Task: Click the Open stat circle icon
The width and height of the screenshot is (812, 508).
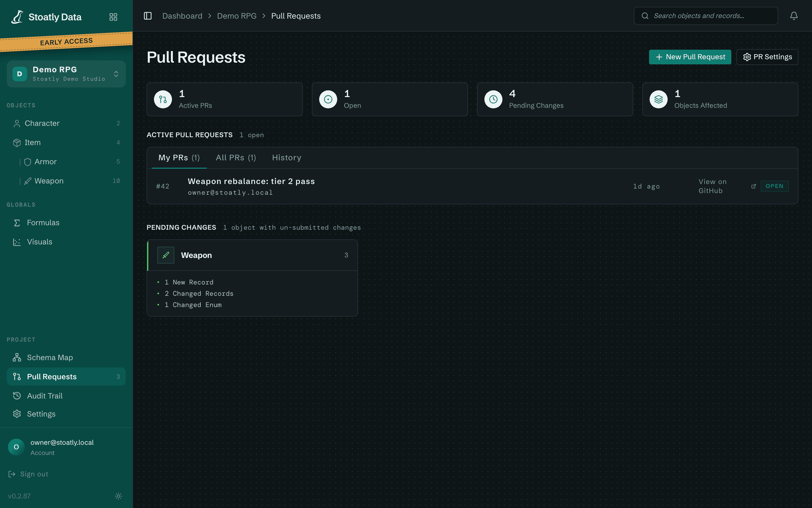Action: click(328, 99)
